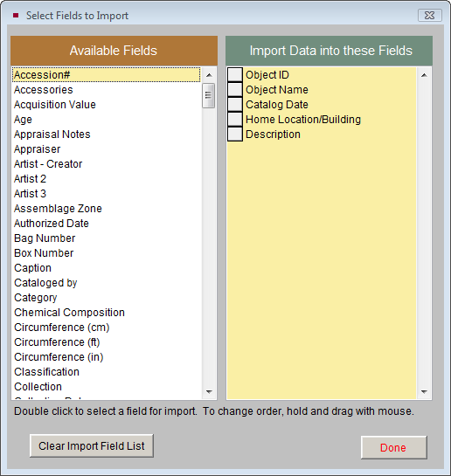Select Description text in import list
This screenshot has height=476, width=451.
point(273,135)
